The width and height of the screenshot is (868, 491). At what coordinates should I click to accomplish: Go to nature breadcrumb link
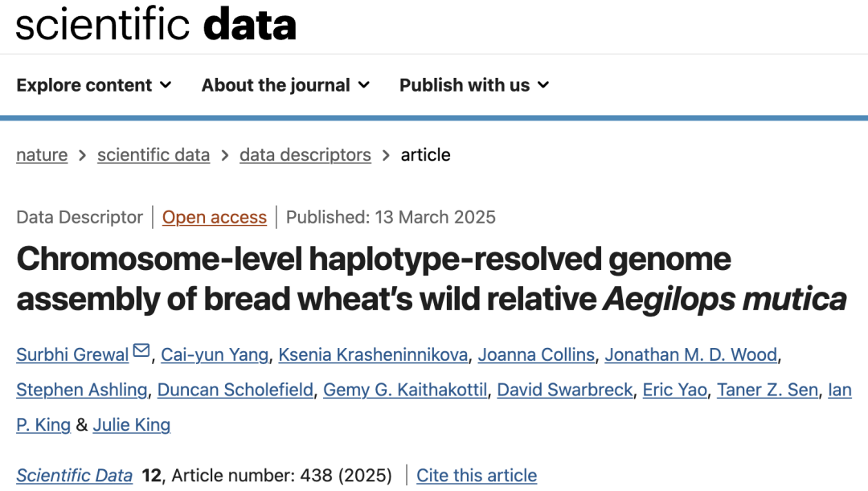coord(42,155)
